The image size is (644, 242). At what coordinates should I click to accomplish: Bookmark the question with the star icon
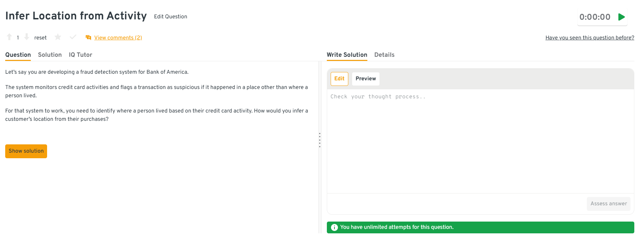pyautogui.click(x=58, y=37)
